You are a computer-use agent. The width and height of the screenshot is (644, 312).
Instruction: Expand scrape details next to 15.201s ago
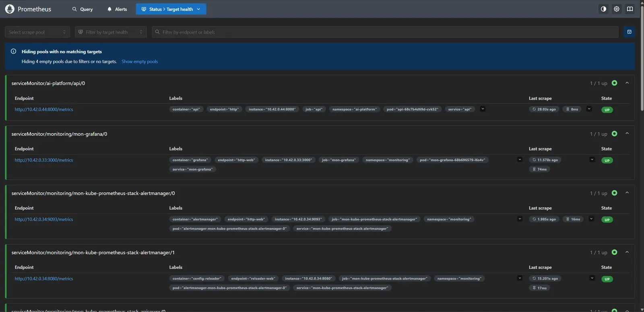592,278
